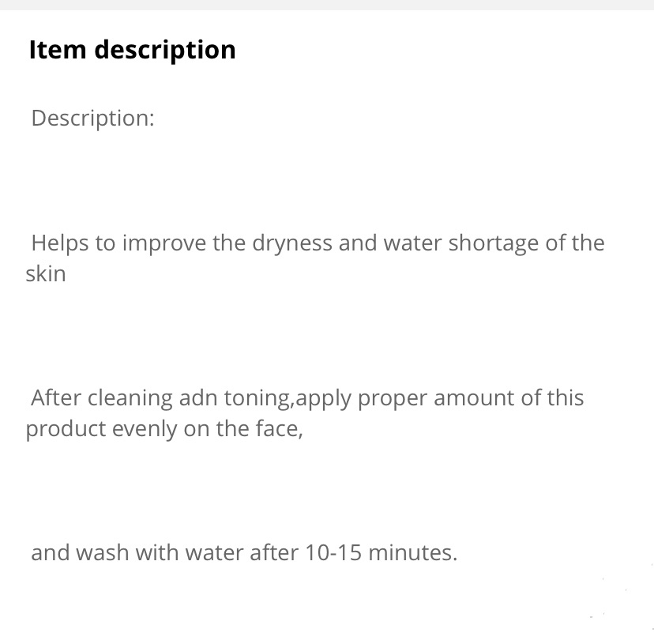Click the word skin
654x644 pixels.
pos(46,274)
